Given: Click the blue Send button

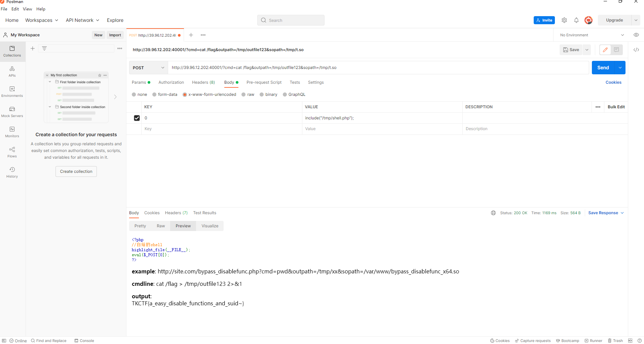Looking at the screenshot, I should [603, 68].
